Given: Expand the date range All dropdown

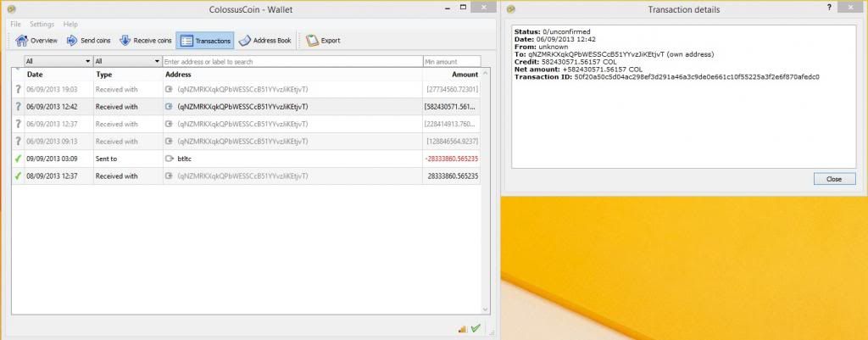Looking at the screenshot, I should point(58,61).
